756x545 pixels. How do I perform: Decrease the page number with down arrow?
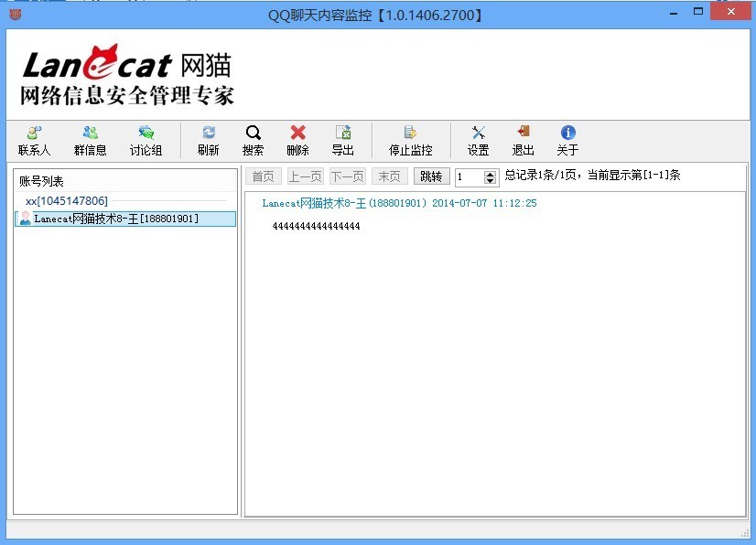490,181
